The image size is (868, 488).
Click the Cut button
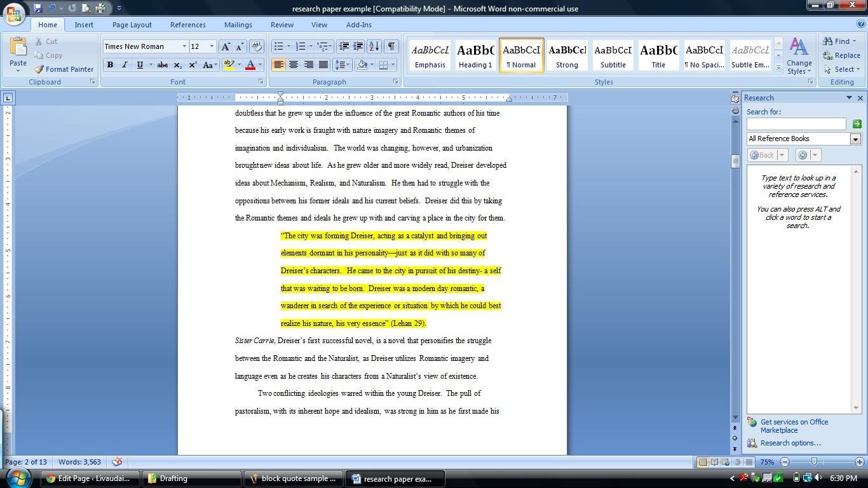click(x=47, y=41)
